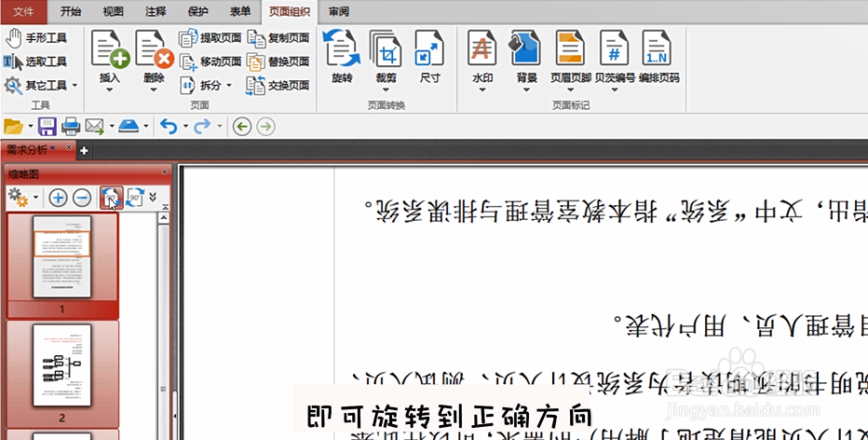
Task: Click Replace Pages (替换页面)
Action: tap(278, 62)
